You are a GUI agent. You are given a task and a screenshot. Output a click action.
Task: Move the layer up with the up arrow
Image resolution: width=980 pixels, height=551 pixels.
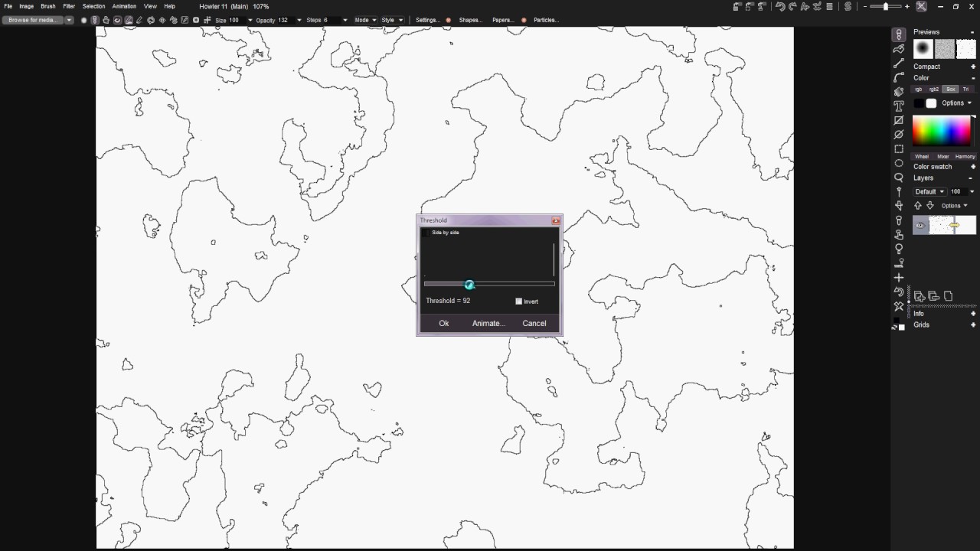point(918,206)
